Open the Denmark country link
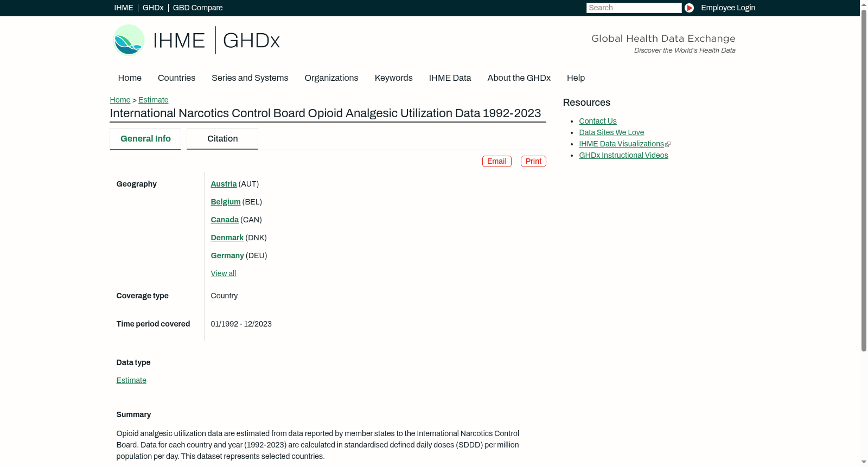This screenshot has width=868, height=467. 227,238
